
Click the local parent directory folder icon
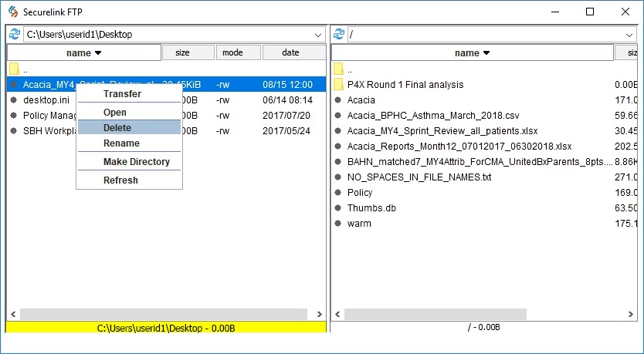(x=14, y=69)
